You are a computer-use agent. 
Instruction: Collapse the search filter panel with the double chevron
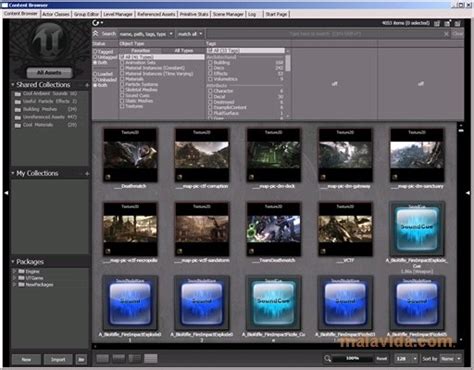(96, 34)
